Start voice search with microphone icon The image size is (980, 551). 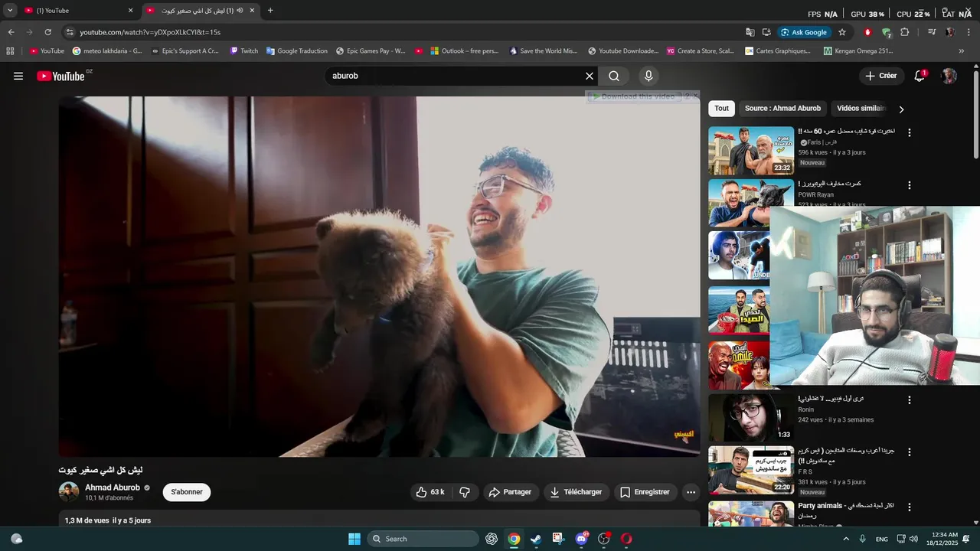coord(648,76)
